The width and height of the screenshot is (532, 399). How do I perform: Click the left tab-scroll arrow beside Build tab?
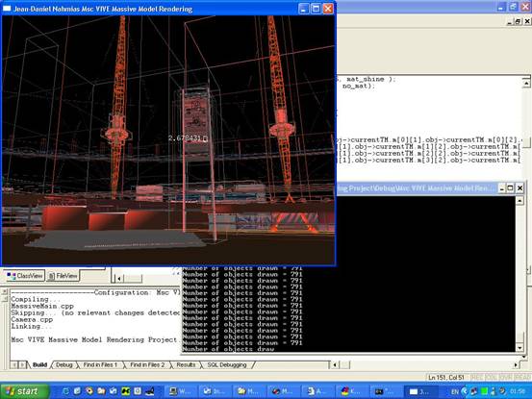[14, 365]
